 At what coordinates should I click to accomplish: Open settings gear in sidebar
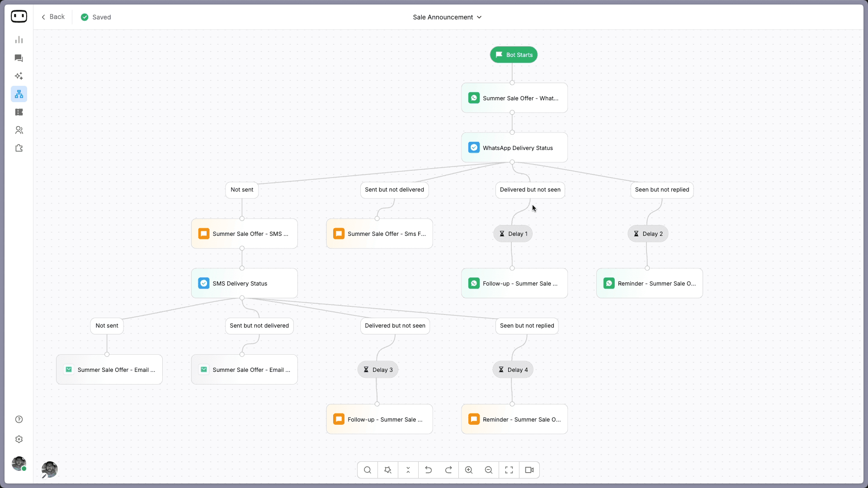(19, 439)
